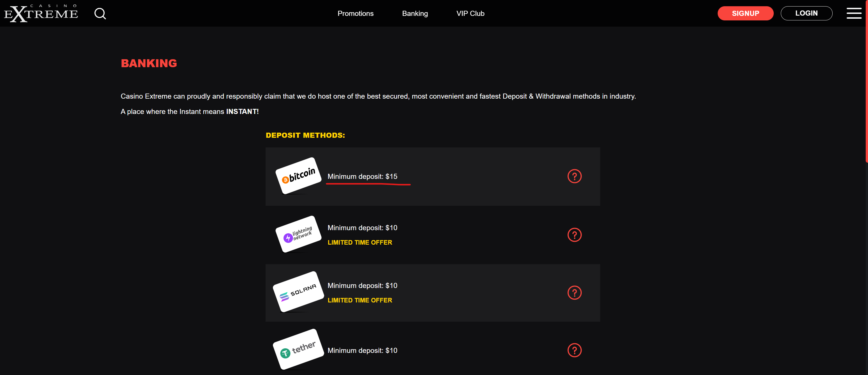
Task: Select the Lightning Network card logo
Action: pyautogui.click(x=298, y=234)
